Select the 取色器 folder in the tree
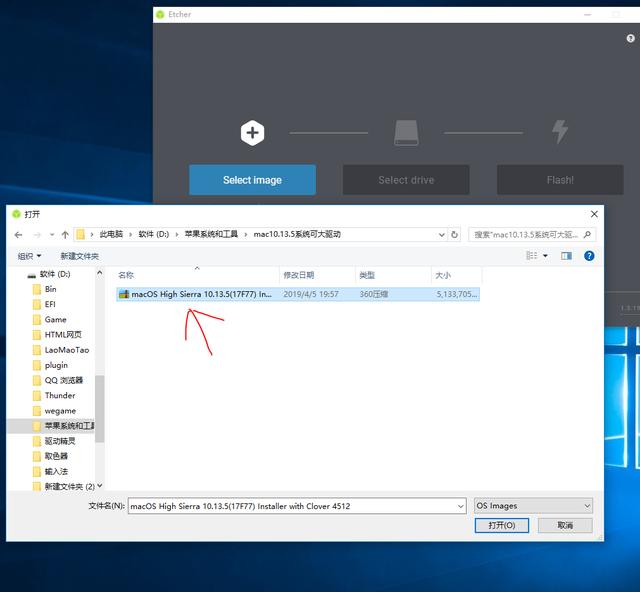This screenshot has height=592, width=640. point(56,456)
